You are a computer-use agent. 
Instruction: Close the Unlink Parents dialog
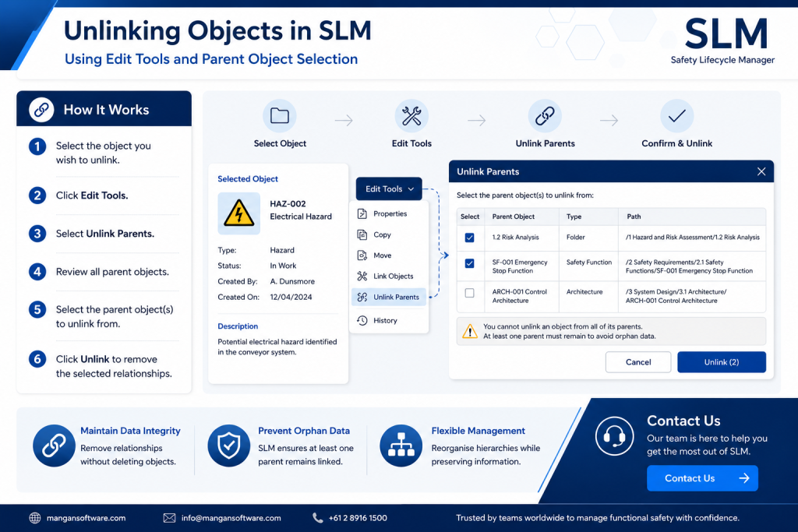pos(761,171)
